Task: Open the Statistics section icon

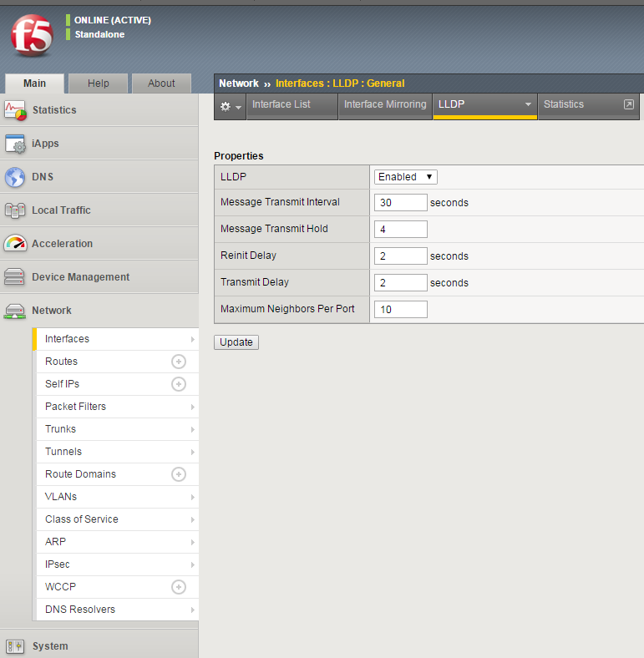Action: [16, 110]
